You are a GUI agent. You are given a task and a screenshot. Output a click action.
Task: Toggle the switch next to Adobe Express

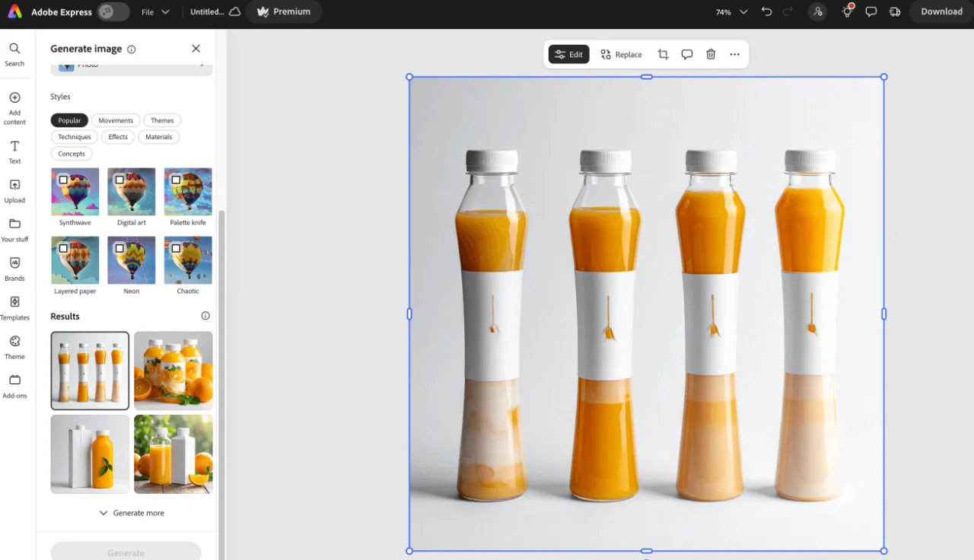point(113,12)
